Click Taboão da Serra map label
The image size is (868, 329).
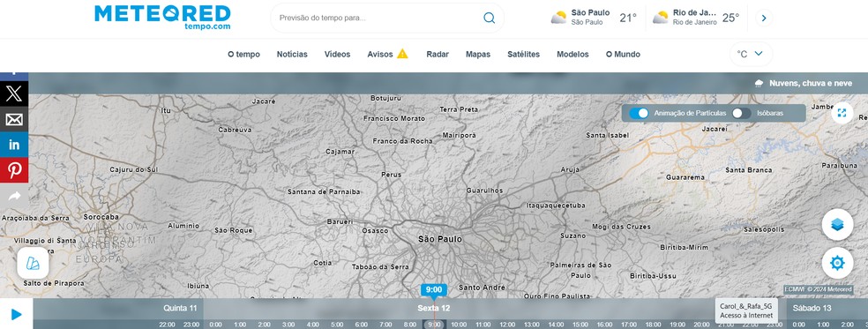(380, 267)
